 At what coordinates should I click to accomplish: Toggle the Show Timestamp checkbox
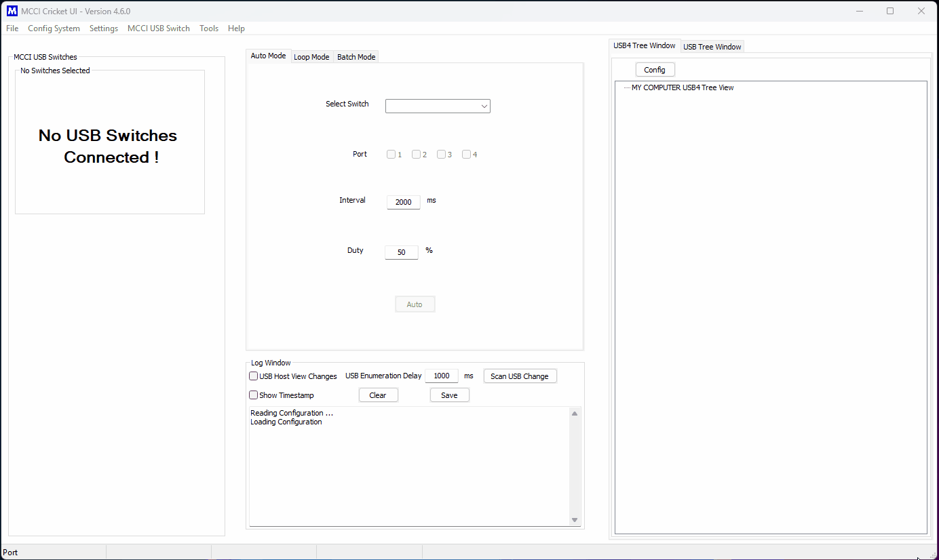(x=254, y=395)
